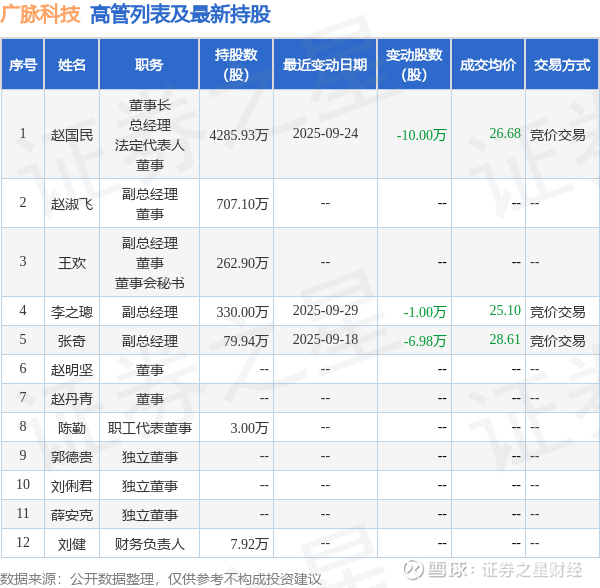
Task: Select the 交易方式 column header
Action: click(562, 65)
